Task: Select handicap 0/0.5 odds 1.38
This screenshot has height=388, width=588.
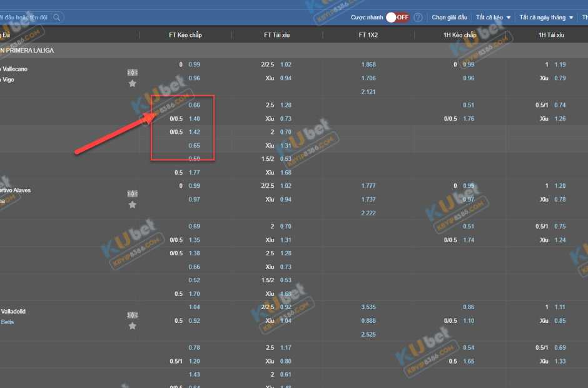Action: click(x=195, y=253)
